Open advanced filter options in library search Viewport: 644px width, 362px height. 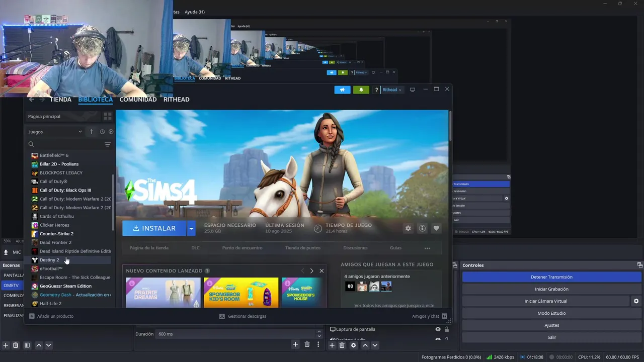(x=107, y=144)
